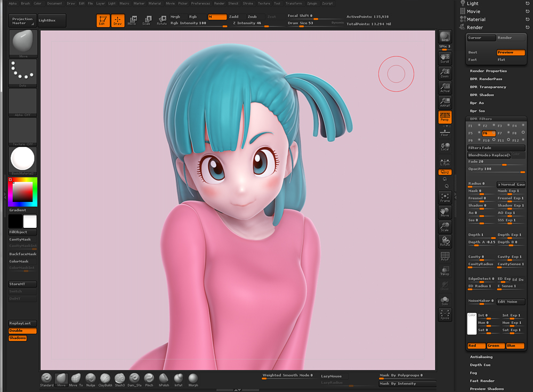This screenshot has width=533, height=392.
Task: Expand BPR Shadow section
Action: coord(482,95)
